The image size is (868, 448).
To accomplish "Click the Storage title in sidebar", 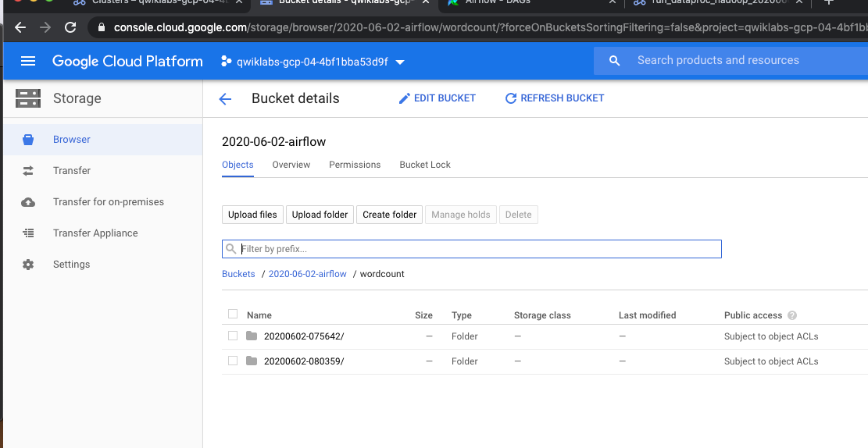I will coord(77,98).
